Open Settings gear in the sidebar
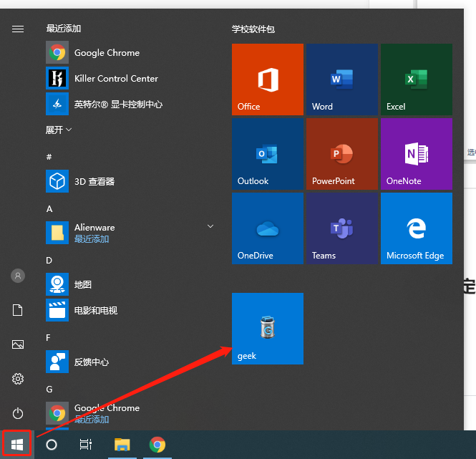This screenshot has height=459, width=476. pos(18,379)
